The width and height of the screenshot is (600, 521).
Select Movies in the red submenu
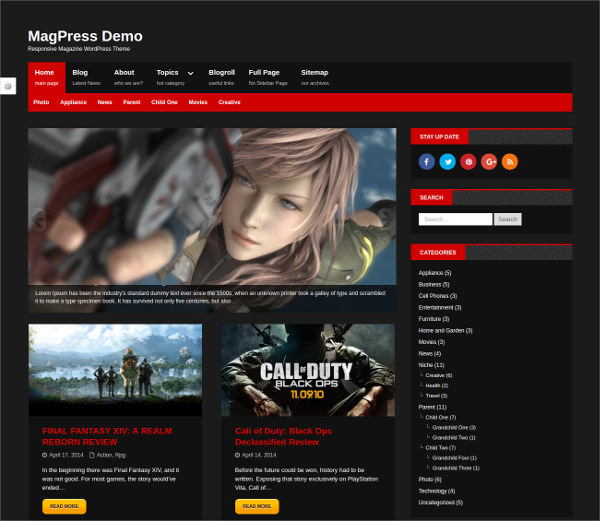(198, 102)
